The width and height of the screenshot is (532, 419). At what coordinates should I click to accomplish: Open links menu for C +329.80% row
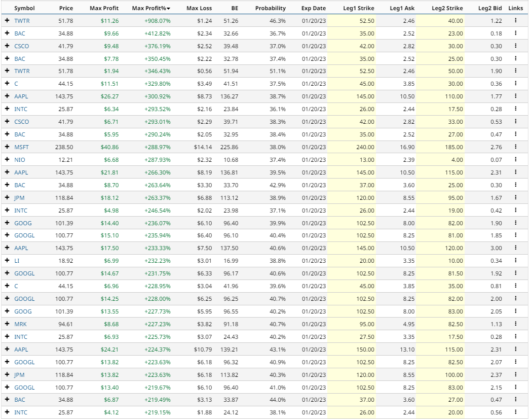pyautogui.click(x=515, y=83)
